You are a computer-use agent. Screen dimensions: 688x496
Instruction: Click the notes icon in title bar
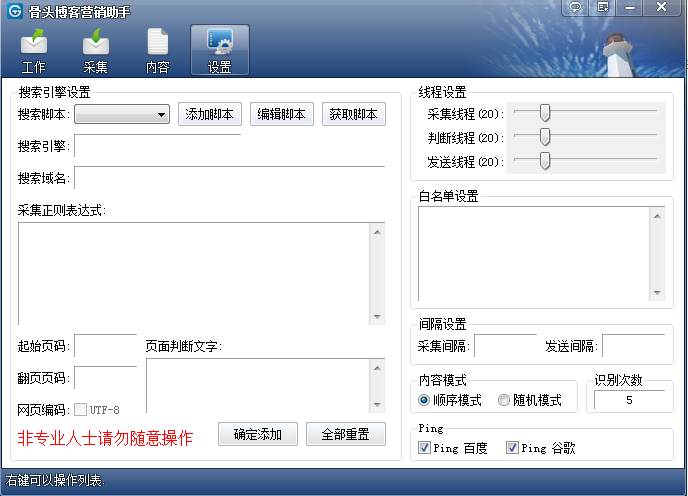click(604, 7)
